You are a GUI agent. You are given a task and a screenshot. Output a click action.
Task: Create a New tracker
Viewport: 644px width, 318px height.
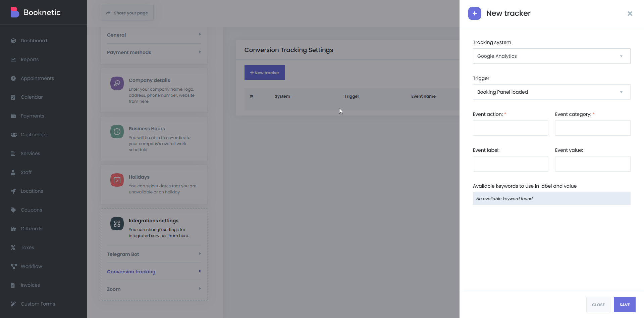coord(264,73)
